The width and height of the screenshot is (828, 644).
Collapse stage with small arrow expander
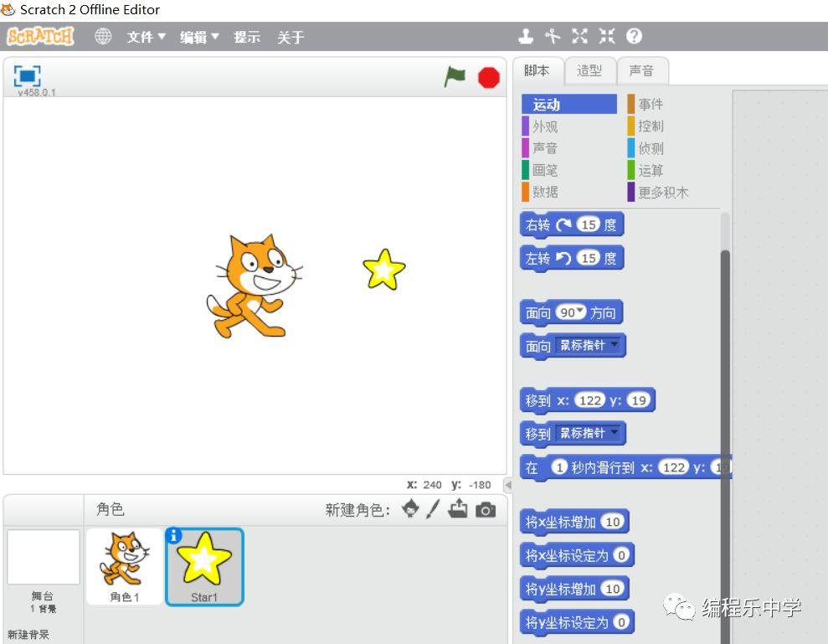click(508, 484)
